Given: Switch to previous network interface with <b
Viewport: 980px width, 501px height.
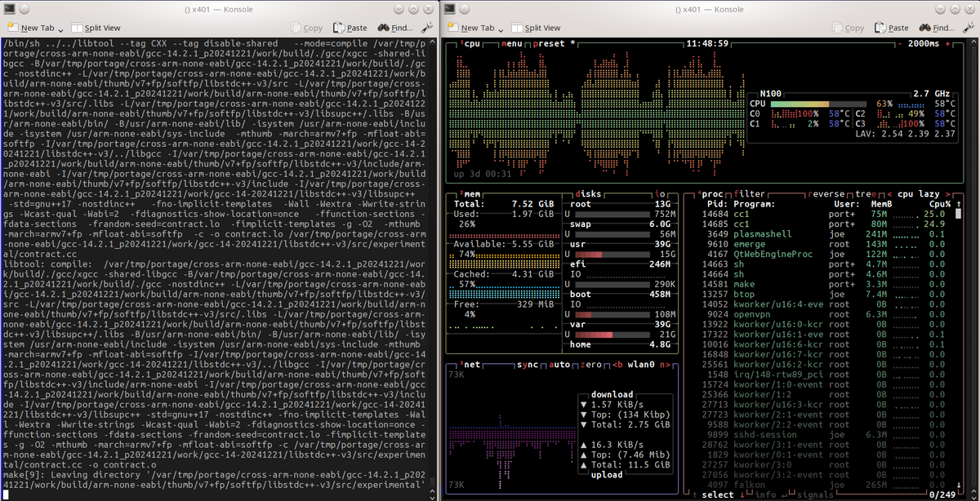Looking at the screenshot, I should click(x=618, y=365).
